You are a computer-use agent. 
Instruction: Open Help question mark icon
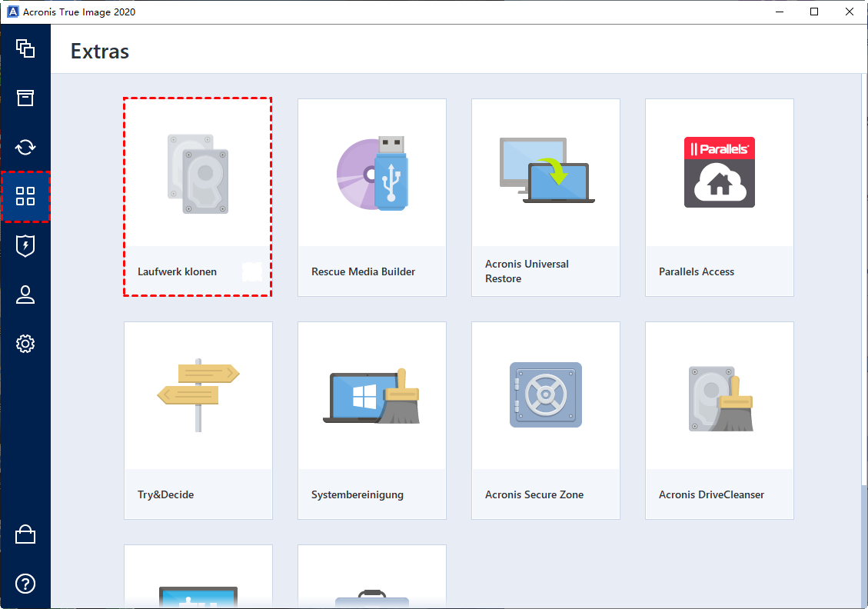pos(25,584)
